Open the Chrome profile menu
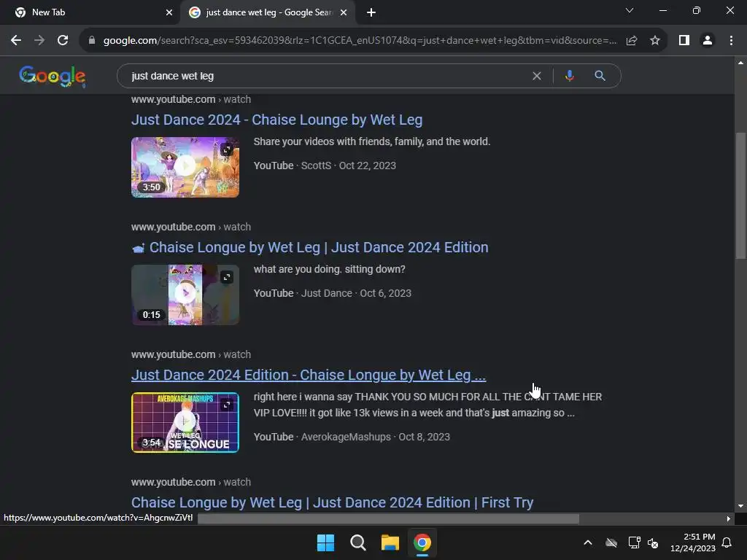Screen dimensions: 747x560 (708, 41)
